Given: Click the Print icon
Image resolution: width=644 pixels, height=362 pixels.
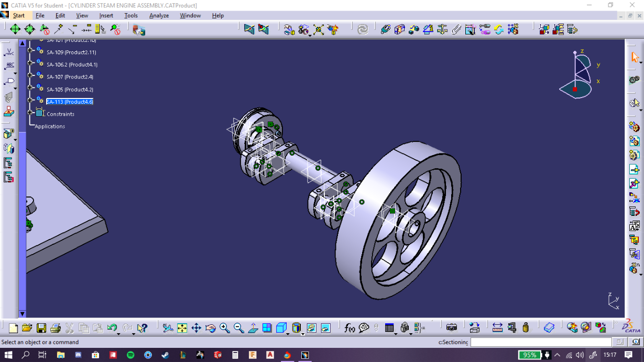Looking at the screenshot, I should click(x=56, y=328).
